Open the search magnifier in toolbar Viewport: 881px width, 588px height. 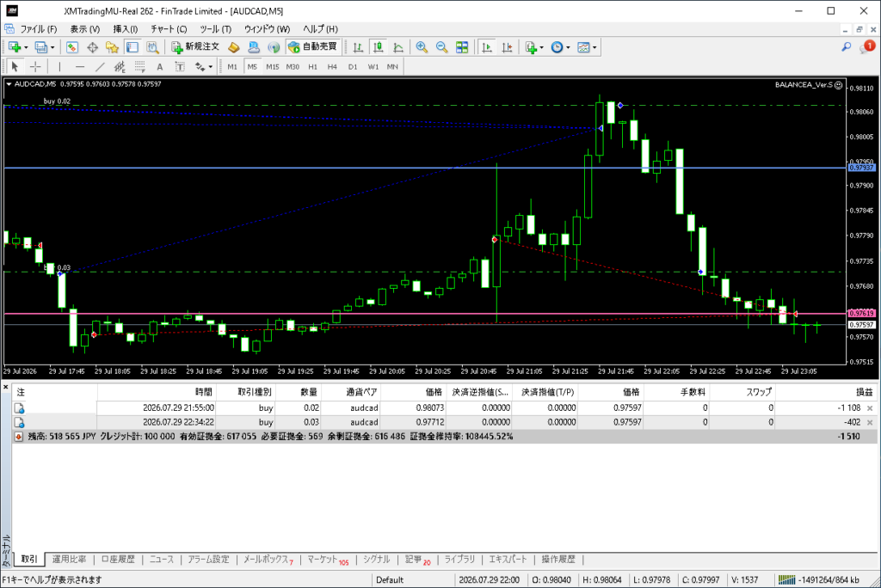pos(847,47)
